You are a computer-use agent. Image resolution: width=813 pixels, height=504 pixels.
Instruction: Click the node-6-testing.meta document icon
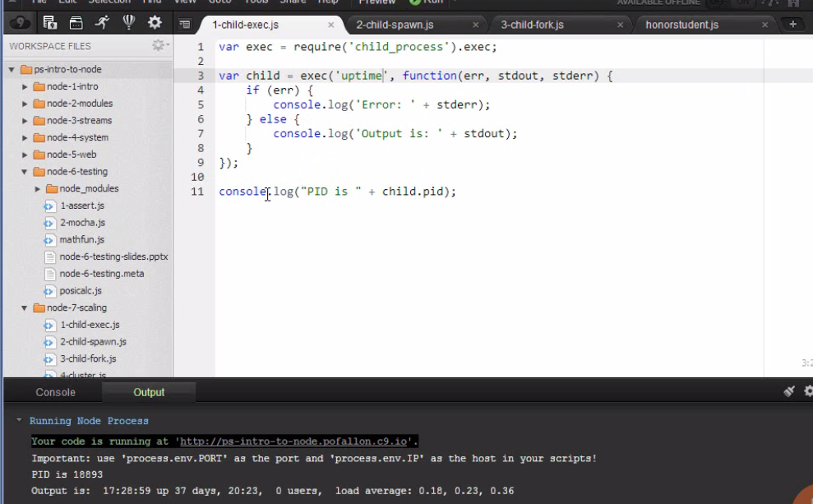(50, 274)
